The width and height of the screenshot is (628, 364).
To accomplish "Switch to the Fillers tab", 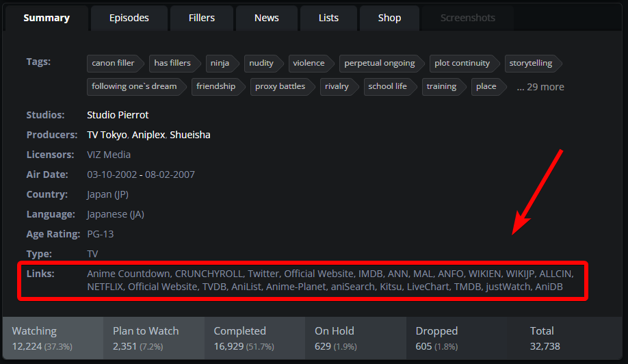I will (x=201, y=18).
